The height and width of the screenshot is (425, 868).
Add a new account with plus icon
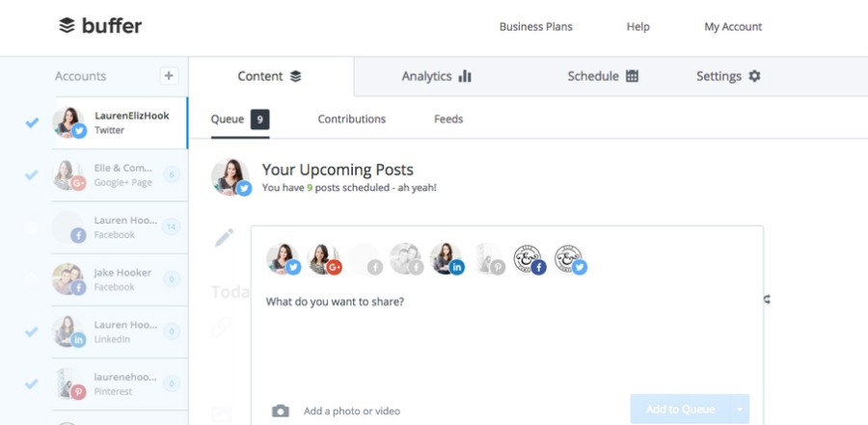coord(170,76)
